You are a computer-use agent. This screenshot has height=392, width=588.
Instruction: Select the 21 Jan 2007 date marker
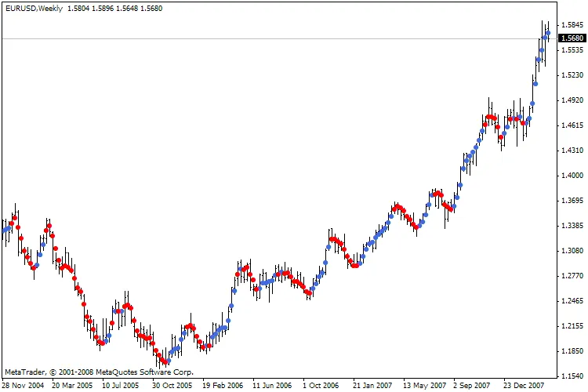click(374, 386)
